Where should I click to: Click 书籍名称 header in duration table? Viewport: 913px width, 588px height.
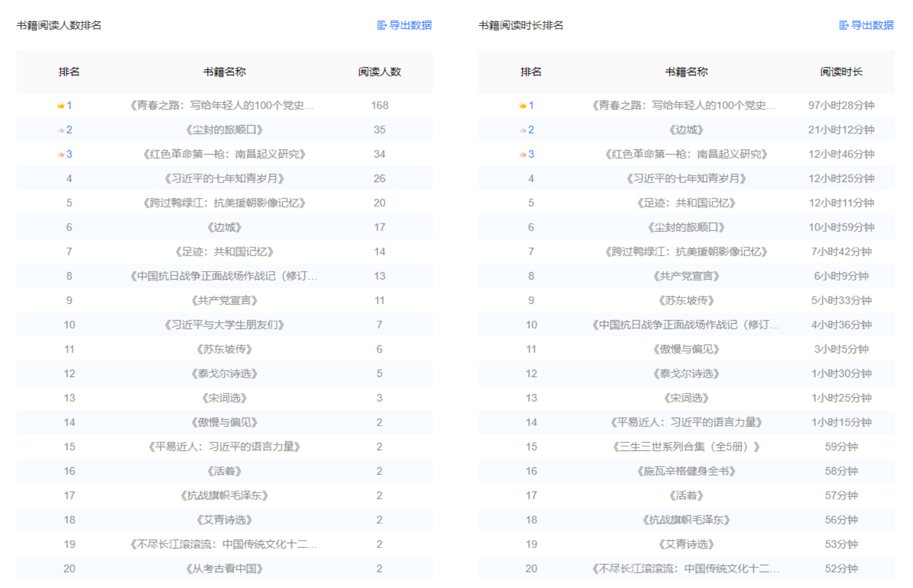click(x=686, y=72)
